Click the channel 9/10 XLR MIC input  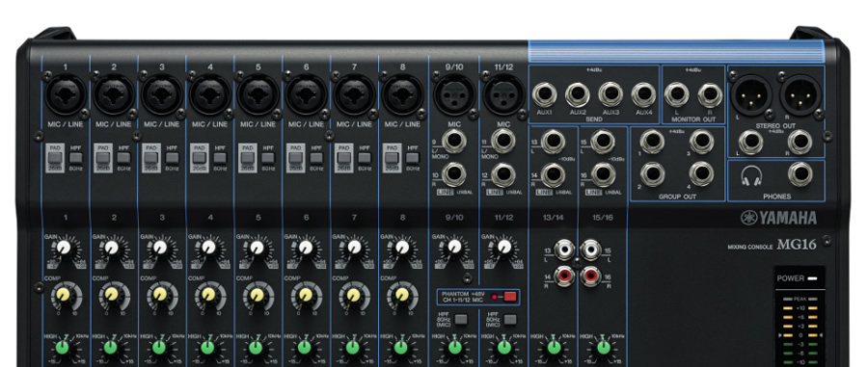pyautogui.click(x=454, y=94)
